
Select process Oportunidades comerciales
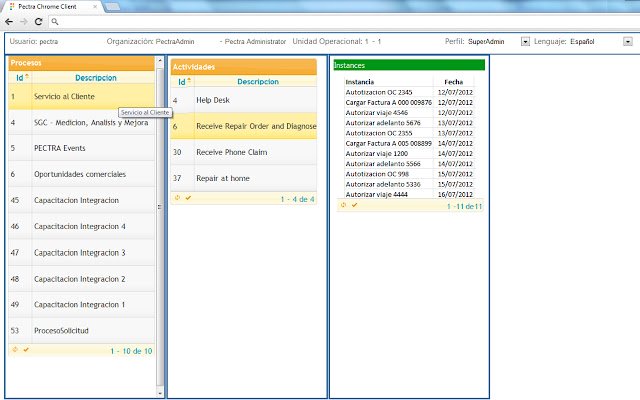pos(81,174)
